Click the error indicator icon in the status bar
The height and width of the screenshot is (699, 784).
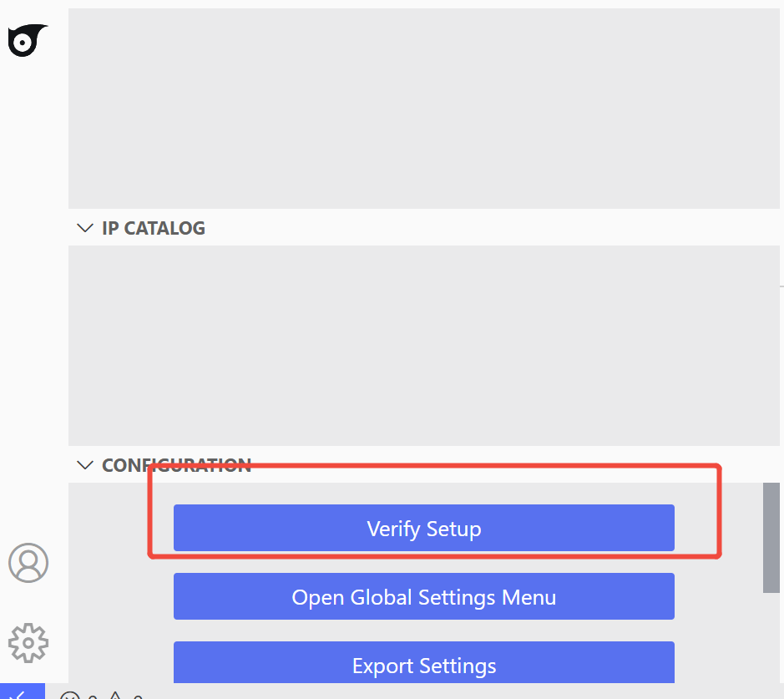(x=71, y=696)
